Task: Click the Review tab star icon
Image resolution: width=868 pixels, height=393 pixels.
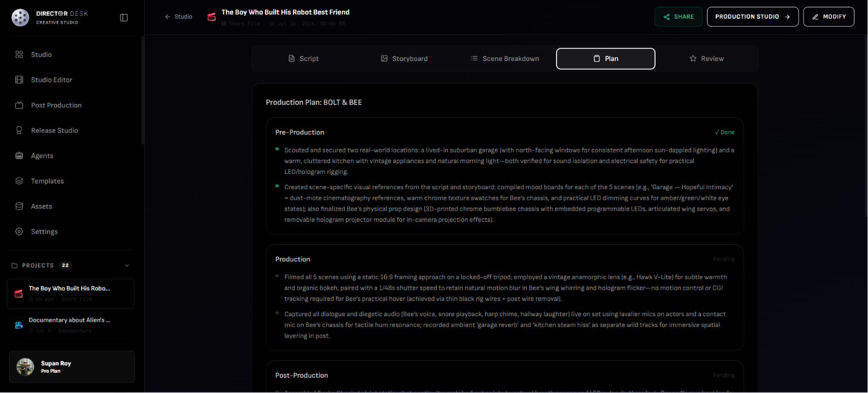Action: click(x=693, y=59)
